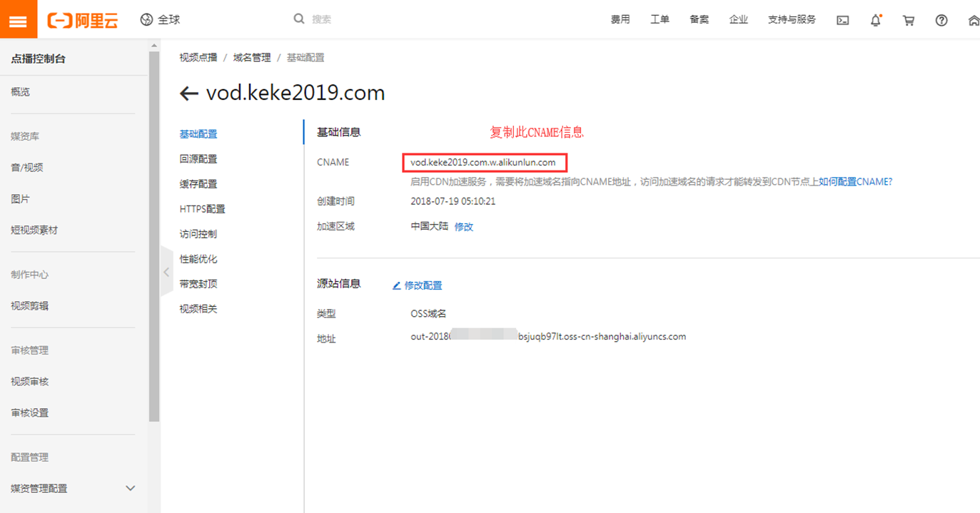Open the 工单 menu
This screenshot has height=513, width=980.
[x=660, y=20]
